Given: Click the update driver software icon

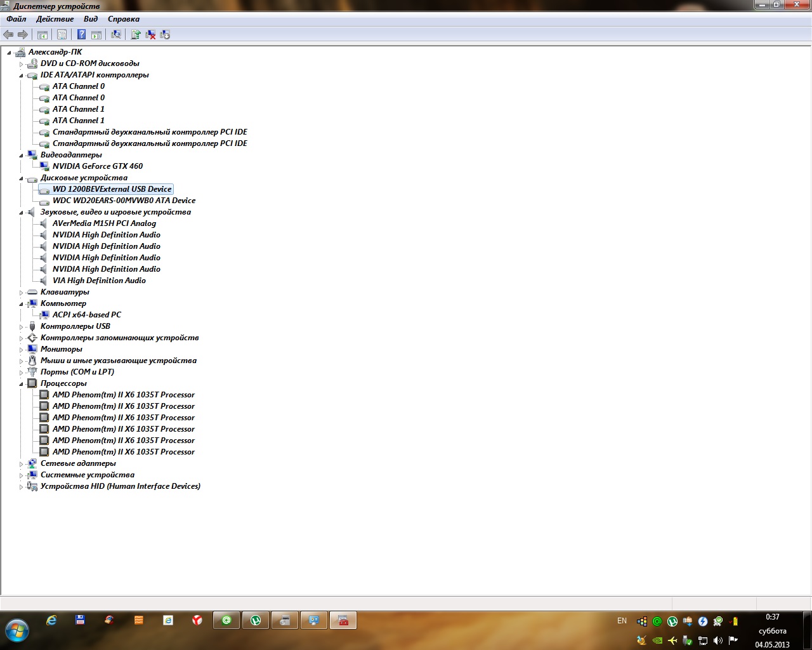Looking at the screenshot, I should [x=136, y=35].
